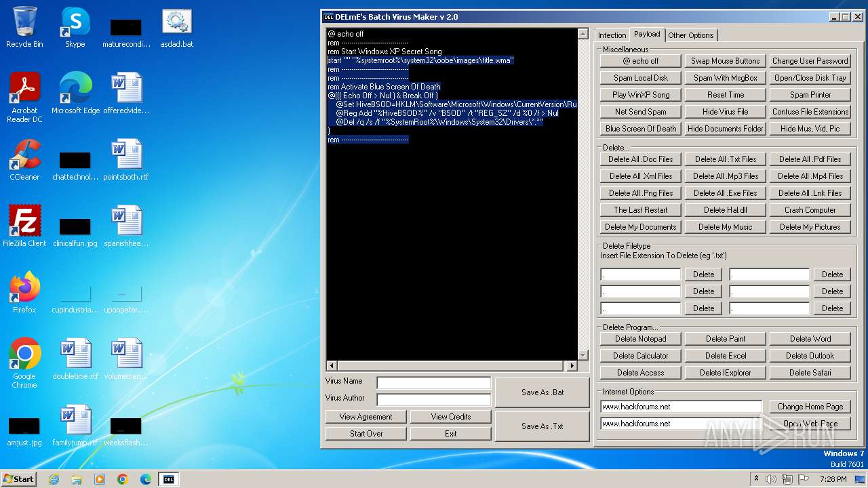Click Delete All .Xml Files button
The width and height of the screenshot is (868, 488).
tap(641, 176)
